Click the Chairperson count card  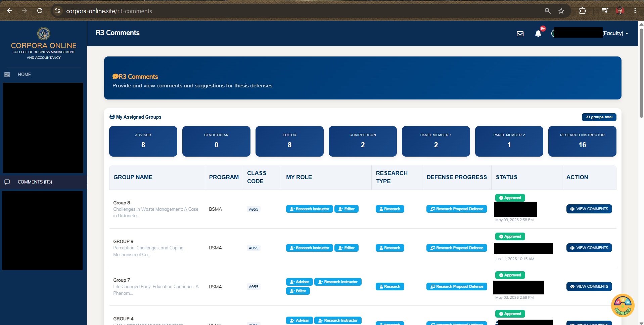[x=363, y=141]
